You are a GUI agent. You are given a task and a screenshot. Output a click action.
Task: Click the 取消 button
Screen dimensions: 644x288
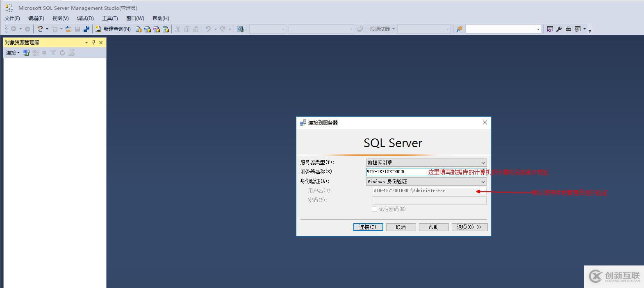[x=401, y=227]
